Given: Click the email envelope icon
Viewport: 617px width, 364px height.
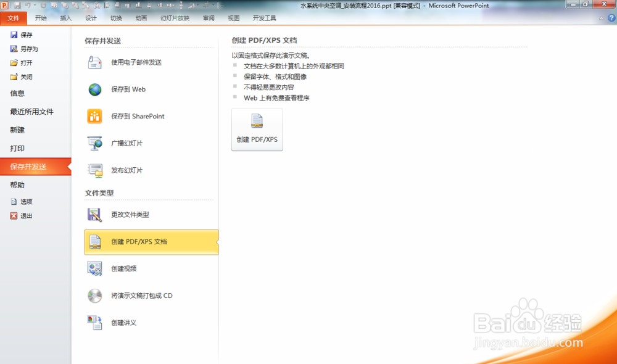Looking at the screenshot, I should point(95,62).
